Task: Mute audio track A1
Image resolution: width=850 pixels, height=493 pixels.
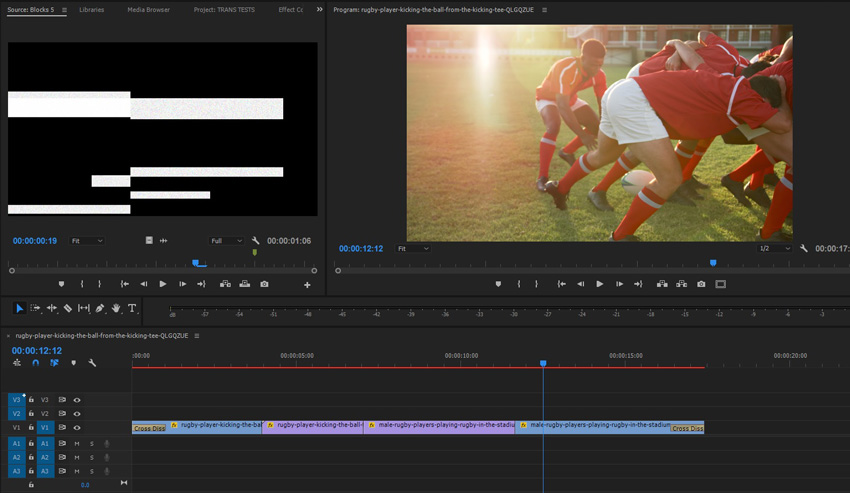Action: [x=77, y=444]
